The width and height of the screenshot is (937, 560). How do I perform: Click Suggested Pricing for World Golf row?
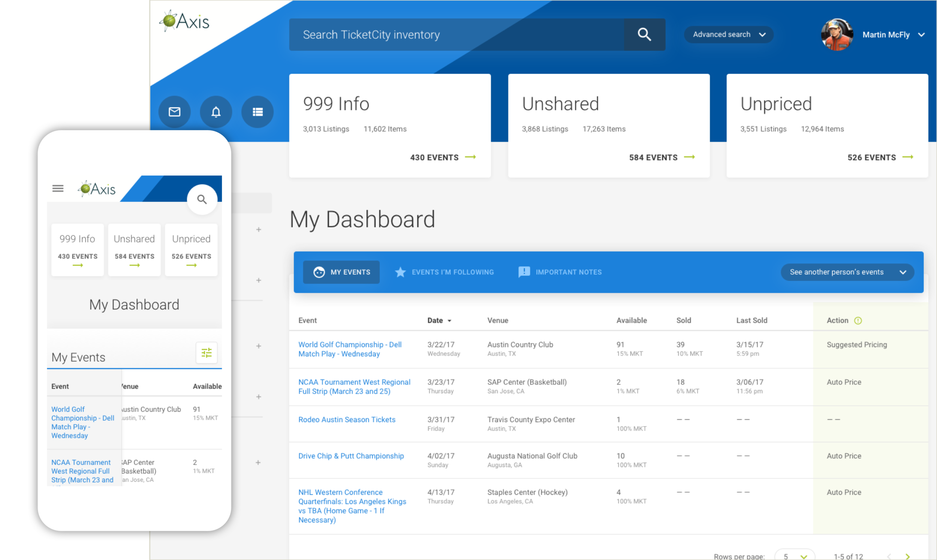click(x=857, y=344)
